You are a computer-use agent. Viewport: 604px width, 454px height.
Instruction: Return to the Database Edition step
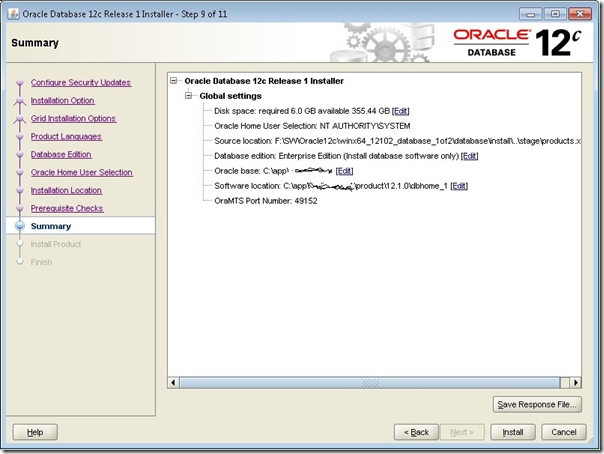click(x=61, y=154)
